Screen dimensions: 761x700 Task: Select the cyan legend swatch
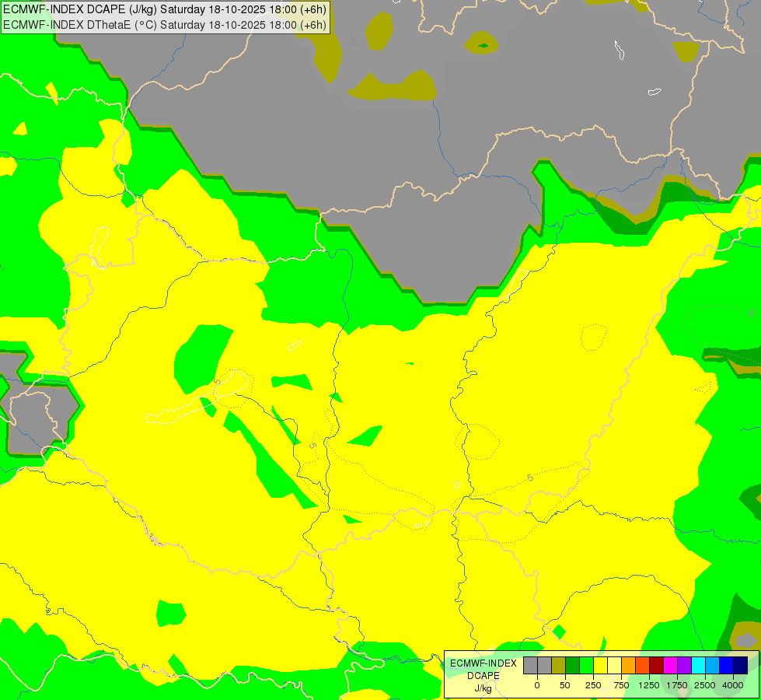698,665
